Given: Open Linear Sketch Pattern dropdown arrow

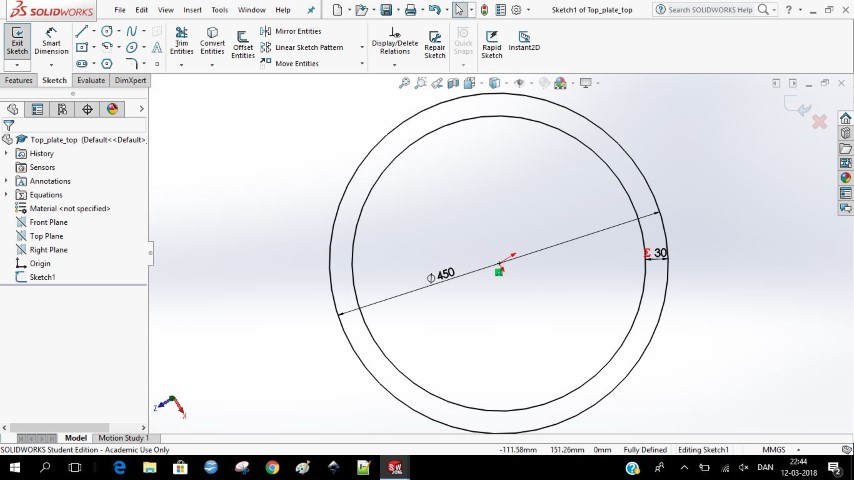Looking at the screenshot, I should tap(362, 47).
